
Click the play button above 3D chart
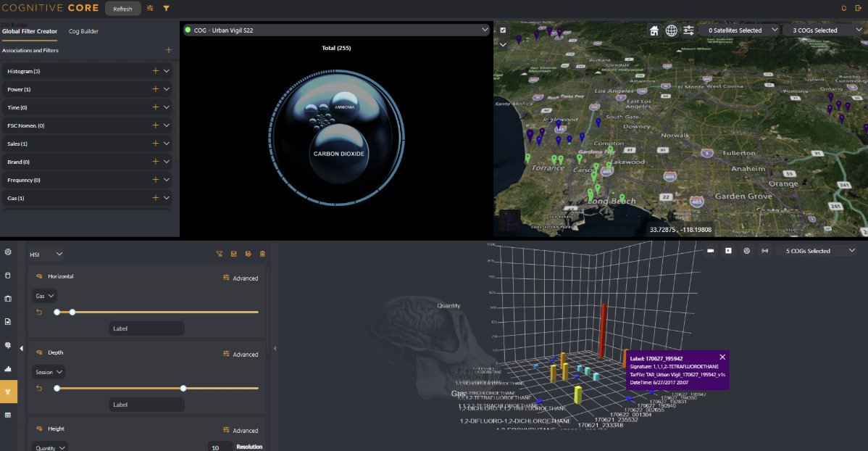[x=728, y=251]
